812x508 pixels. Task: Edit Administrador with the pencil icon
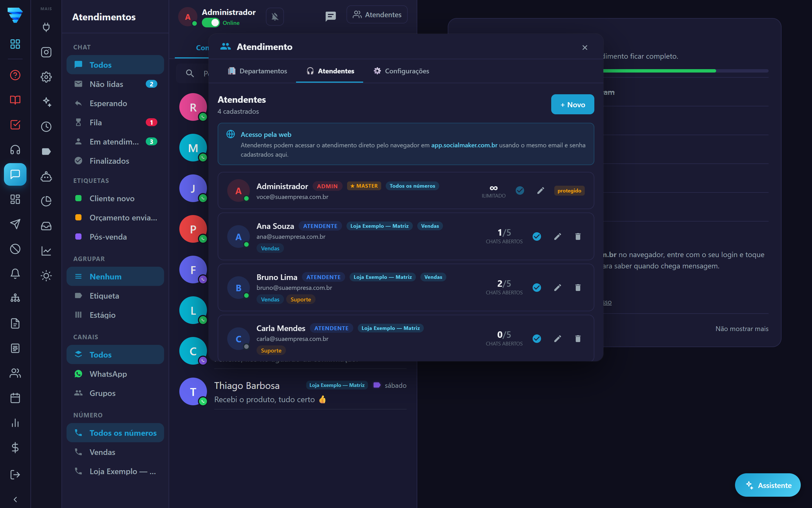click(540, 190)
